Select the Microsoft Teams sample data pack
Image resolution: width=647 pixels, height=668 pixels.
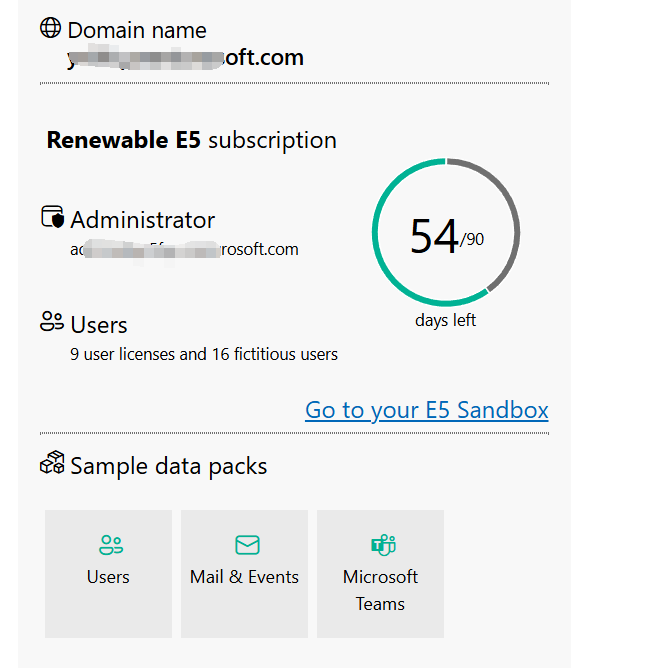pos(380,574)
